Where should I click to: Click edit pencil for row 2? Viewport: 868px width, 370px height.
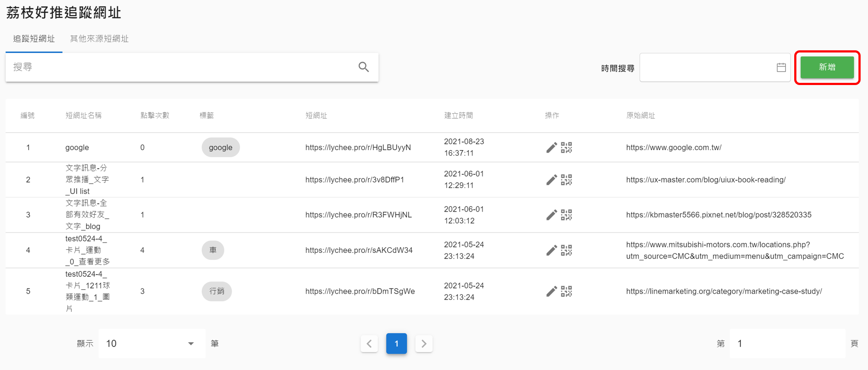(x=551, y=180)
